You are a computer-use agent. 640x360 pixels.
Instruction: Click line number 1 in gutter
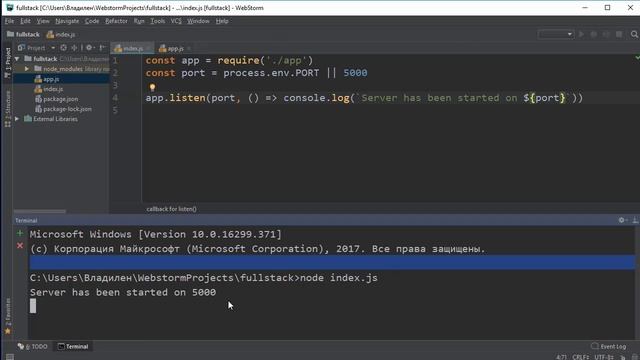point(115,60)
